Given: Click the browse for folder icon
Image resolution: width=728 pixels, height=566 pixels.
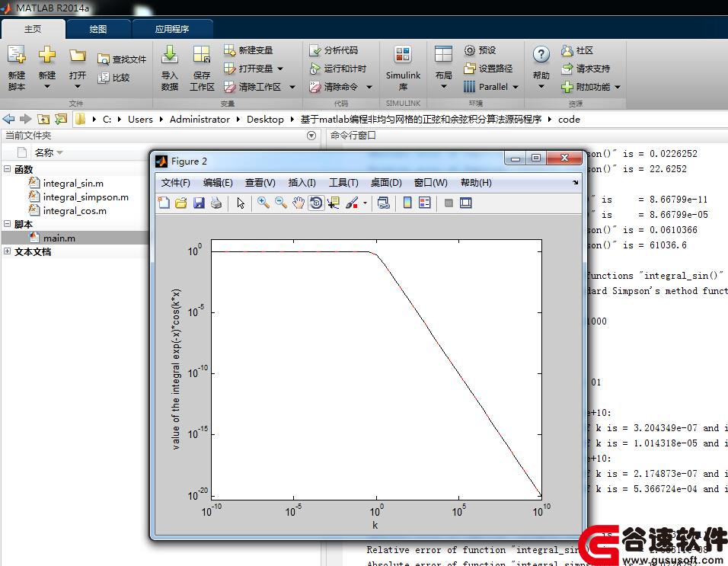Looking at the screenshot, I should pos(61,120).
